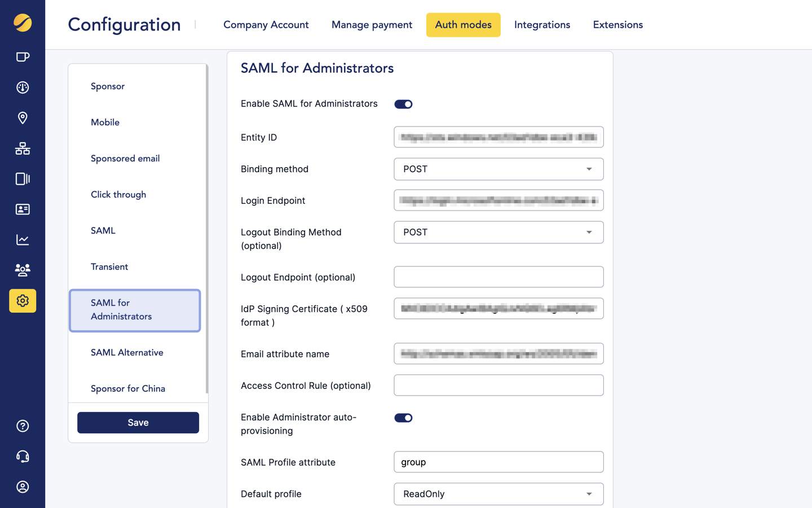
Task: Open the headset support icon in sidebar
Action: click(23, 457)
